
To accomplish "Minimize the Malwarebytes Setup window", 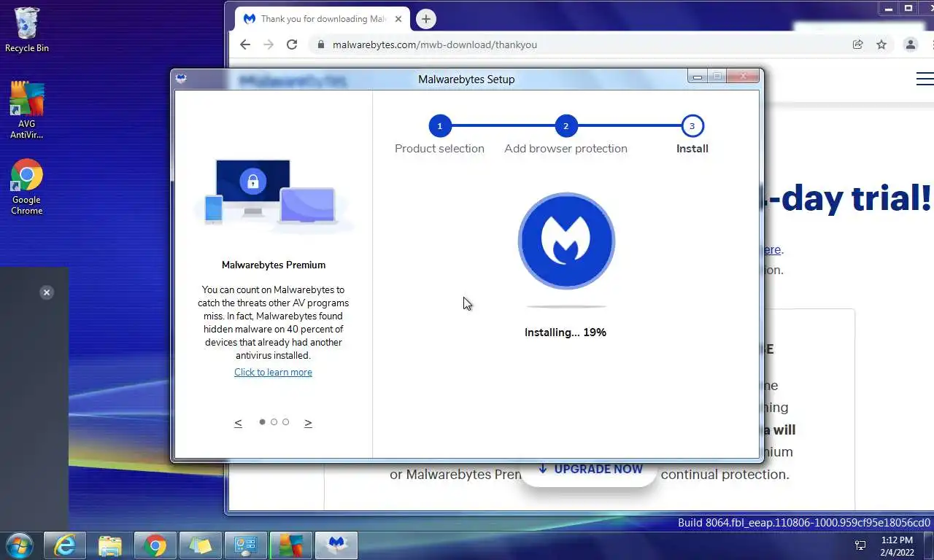I will 698,77.
